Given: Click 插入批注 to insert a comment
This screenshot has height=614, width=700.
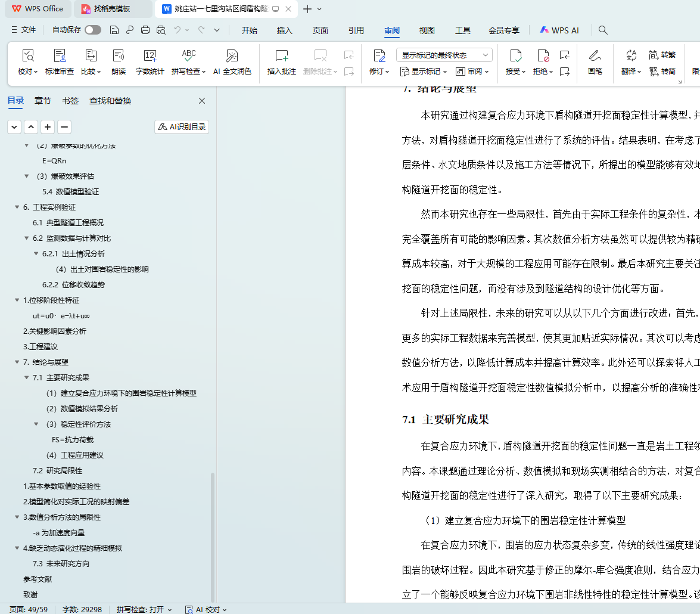Looking at the screenshot, I should (281, 57).
